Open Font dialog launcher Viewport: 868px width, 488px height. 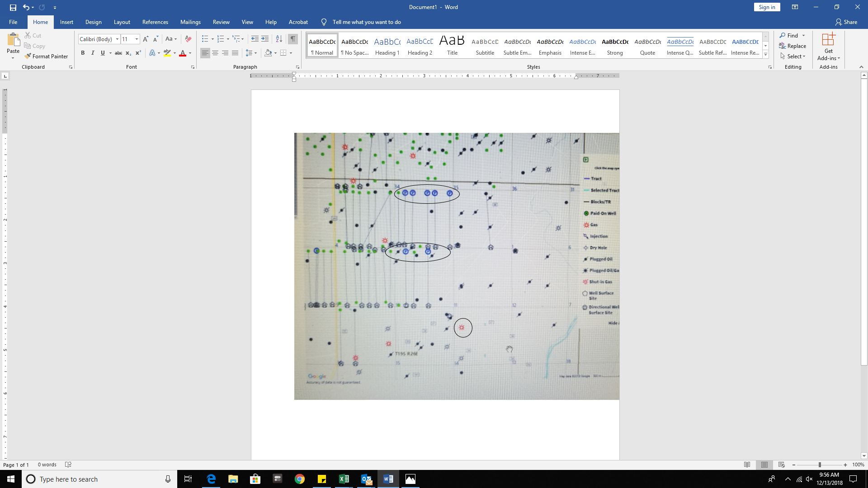(x=193, y=67)
